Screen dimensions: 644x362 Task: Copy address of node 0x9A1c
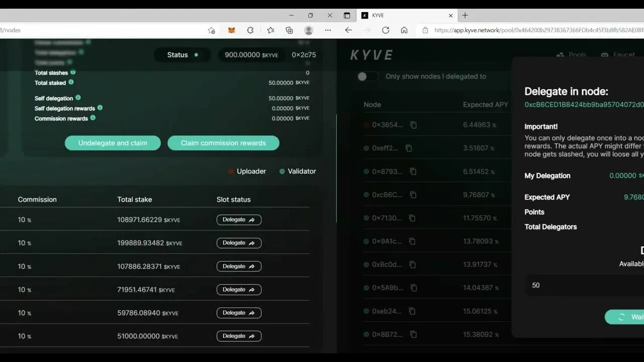click(412, 241)
